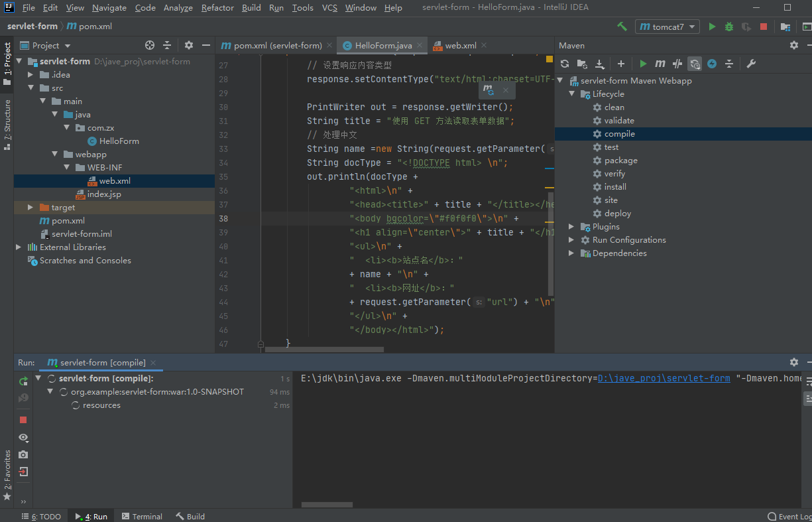Screen dimensions: 812x522
Task: Open Event Log in status bar
Action: pyautogui.click(x=789, y=516)
